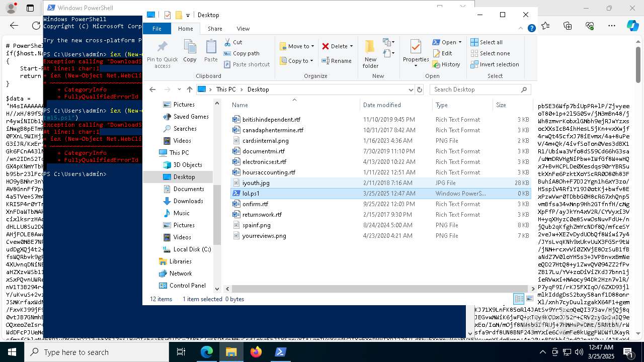The image size is (644, 362).
Task: Open file History from ribbon
Action: pyautogui.click(x=446, y=64)
